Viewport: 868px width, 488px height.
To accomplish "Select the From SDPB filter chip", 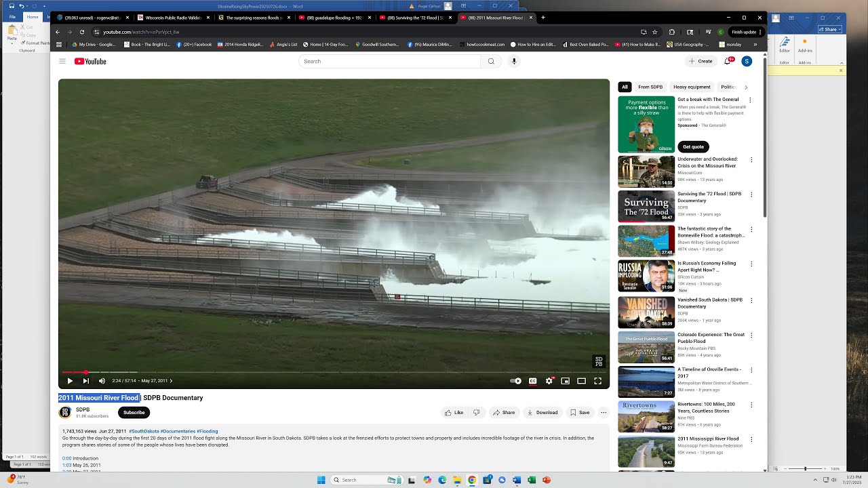I will point(650,87).
